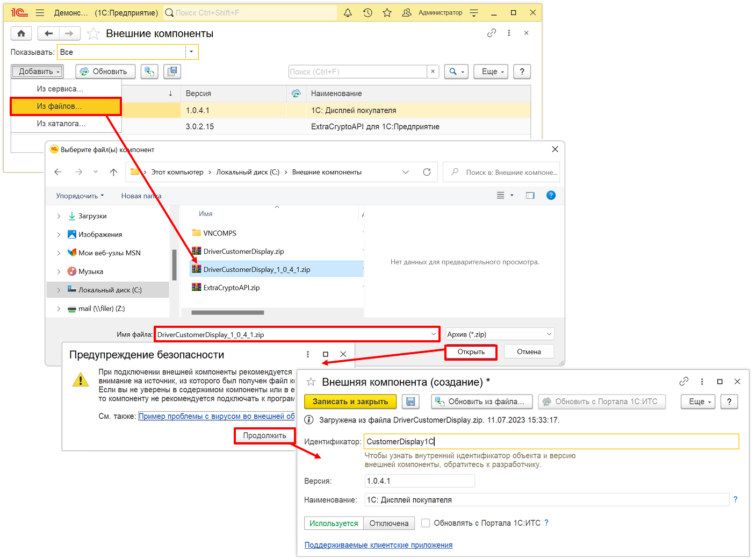Click Имя файла input field
Image resolution: width=756 pixels, height=559 pixels.
tap(297, 334)
